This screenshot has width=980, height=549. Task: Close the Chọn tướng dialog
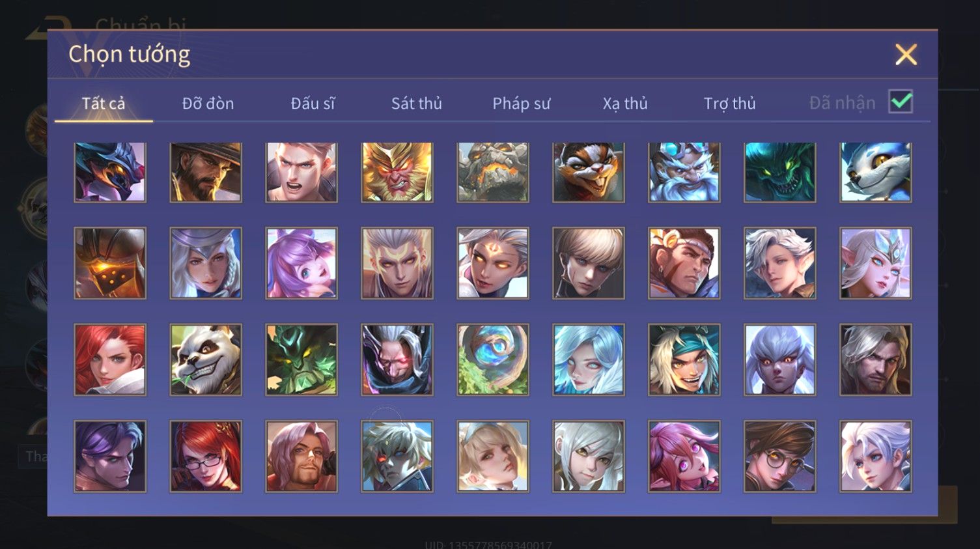pos(906,55)
